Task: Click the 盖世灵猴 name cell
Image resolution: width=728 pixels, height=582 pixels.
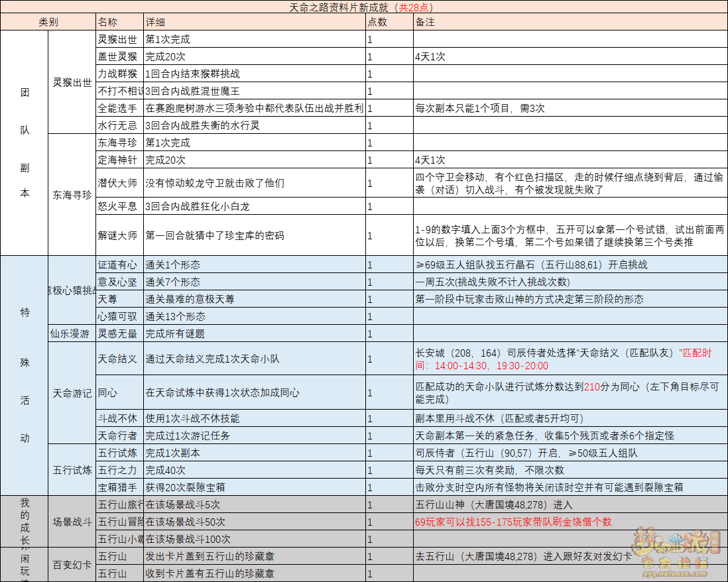Action: [120, 56]
